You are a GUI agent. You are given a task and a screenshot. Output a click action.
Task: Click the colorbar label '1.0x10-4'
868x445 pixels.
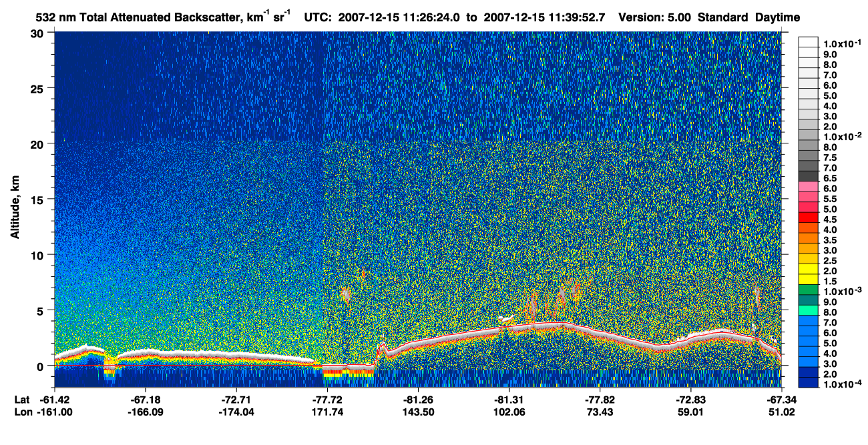(842, 384)
